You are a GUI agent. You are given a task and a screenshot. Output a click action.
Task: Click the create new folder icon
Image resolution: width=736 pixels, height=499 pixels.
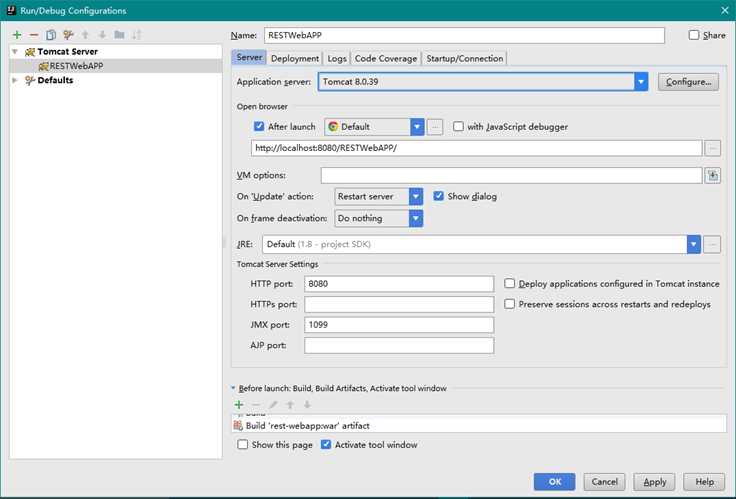pyautogui.click(x=119, y=35)
